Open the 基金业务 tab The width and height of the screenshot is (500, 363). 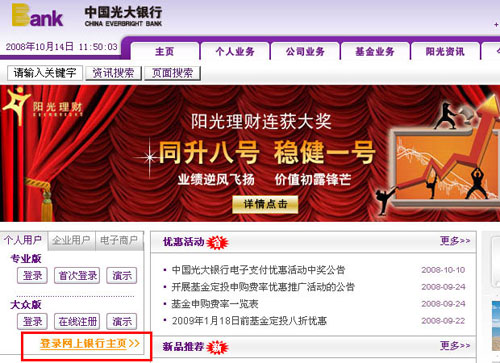tap(375, 52)
